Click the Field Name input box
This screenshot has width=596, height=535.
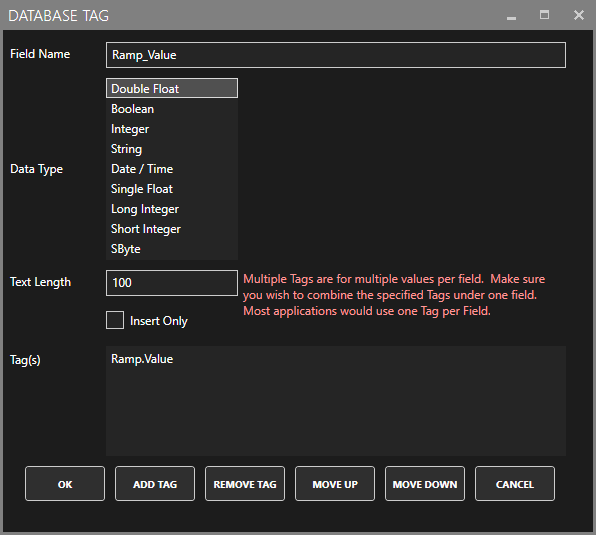336,55
